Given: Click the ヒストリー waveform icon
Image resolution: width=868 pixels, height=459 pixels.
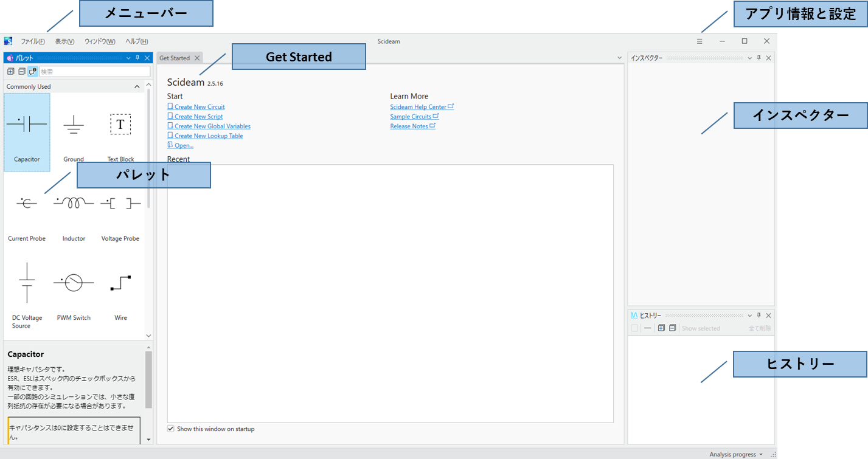Looking at the screenshot, I should pyautogui.click(x=634, y=316).
